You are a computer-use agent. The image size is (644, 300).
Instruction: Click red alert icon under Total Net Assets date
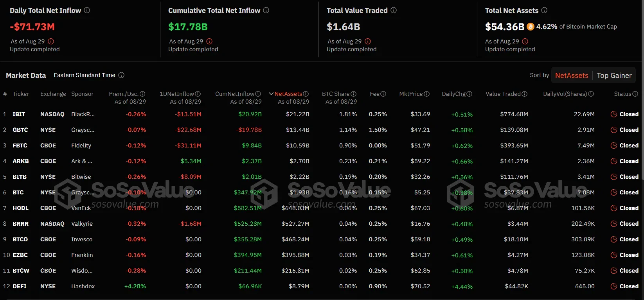[525, 41]
